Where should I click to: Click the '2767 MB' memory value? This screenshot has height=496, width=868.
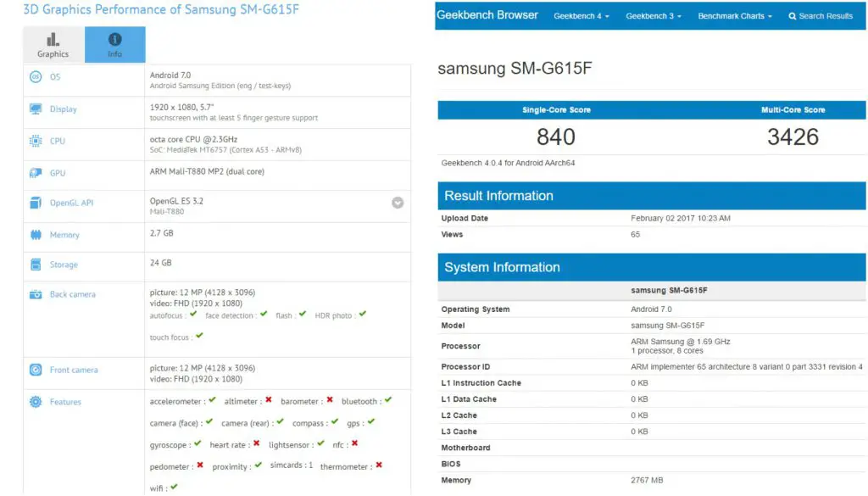[647, 480]
